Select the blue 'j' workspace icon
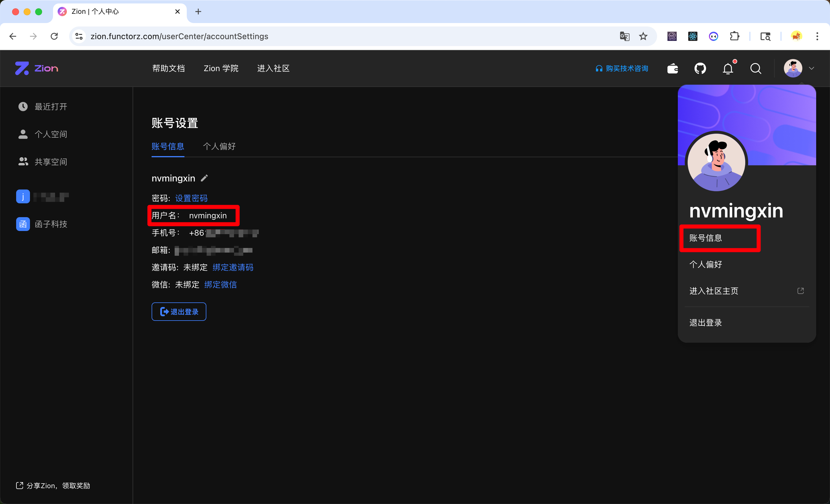 coord(23,197)
